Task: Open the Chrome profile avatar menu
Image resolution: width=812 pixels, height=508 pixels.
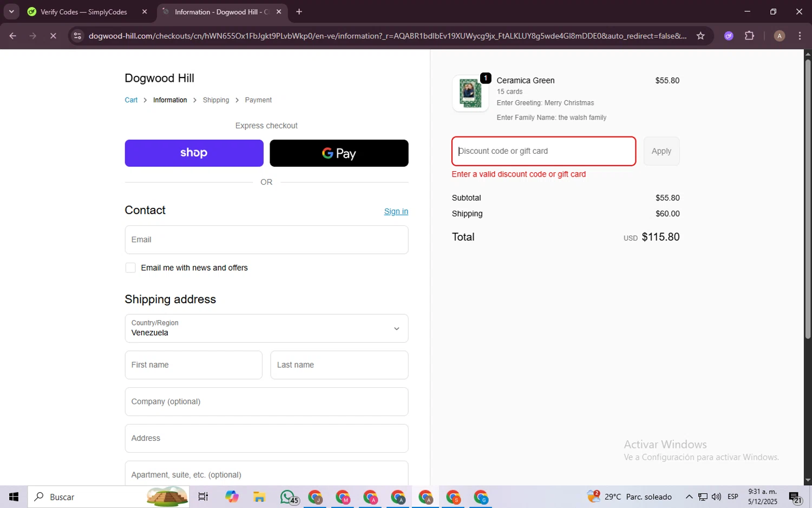Action: coord(780,36)
